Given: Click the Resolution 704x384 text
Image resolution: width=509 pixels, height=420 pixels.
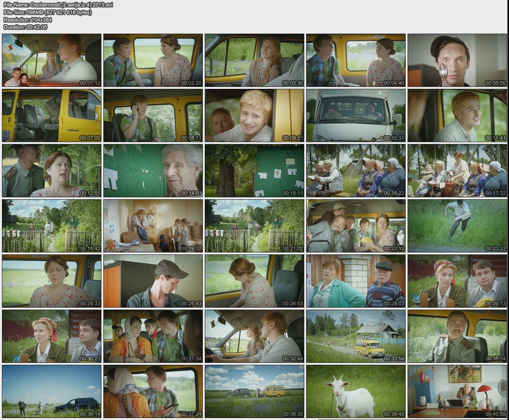Looking at the screenshot, I should [x=27, y=20].
